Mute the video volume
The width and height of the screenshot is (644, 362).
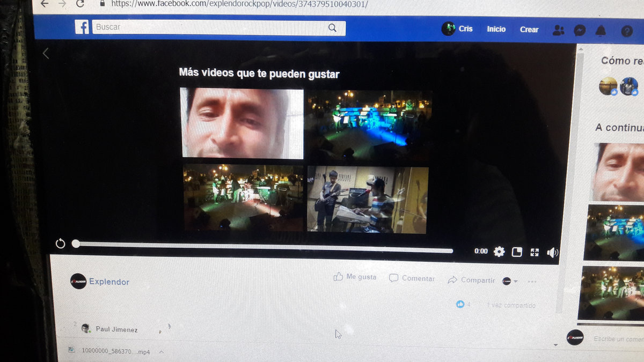(x=552, y=253)
